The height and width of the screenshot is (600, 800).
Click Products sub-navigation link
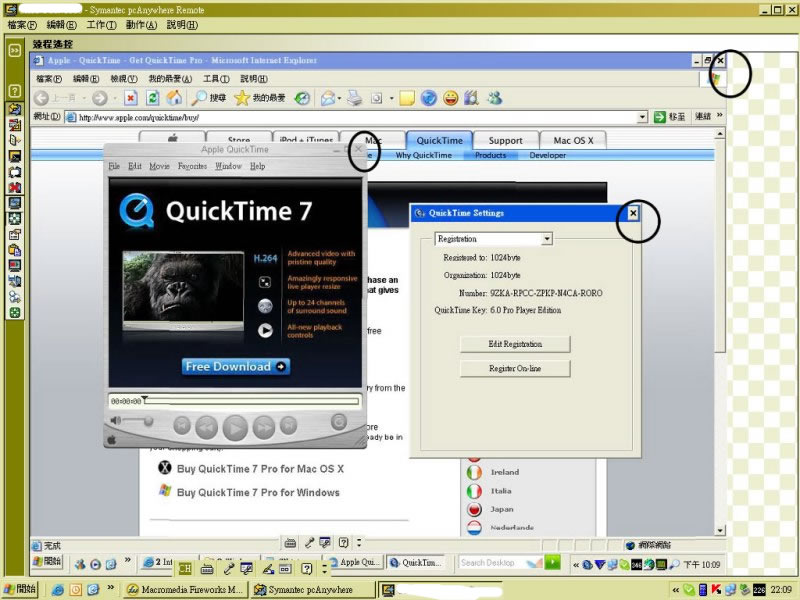click(x=490, y=155)
